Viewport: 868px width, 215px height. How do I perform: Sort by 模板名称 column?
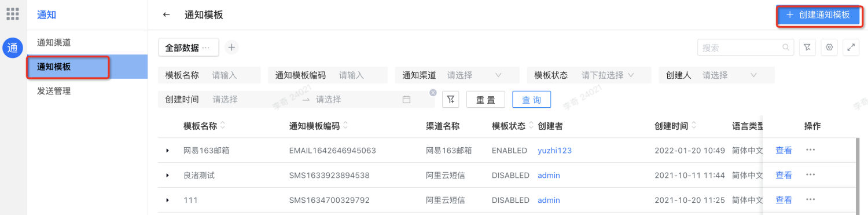[223, 126]
